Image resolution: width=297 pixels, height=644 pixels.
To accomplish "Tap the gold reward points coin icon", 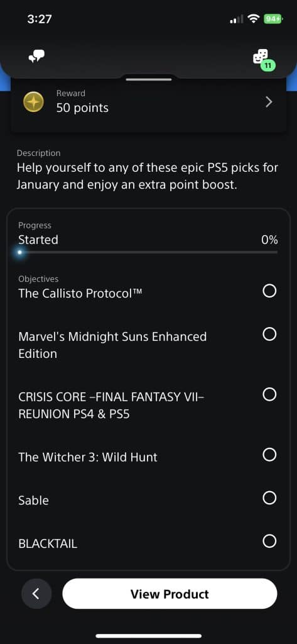I will [34, 102].
